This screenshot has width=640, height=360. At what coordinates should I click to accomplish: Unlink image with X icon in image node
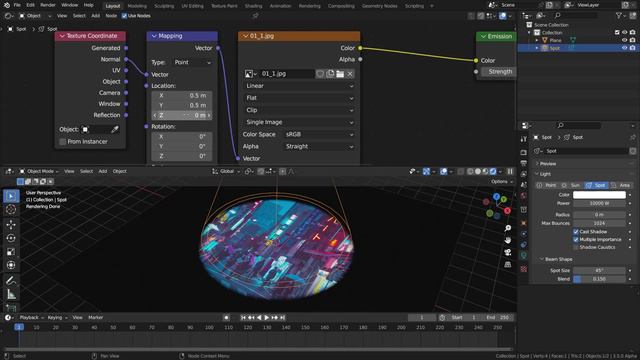[x=350, y=74]
